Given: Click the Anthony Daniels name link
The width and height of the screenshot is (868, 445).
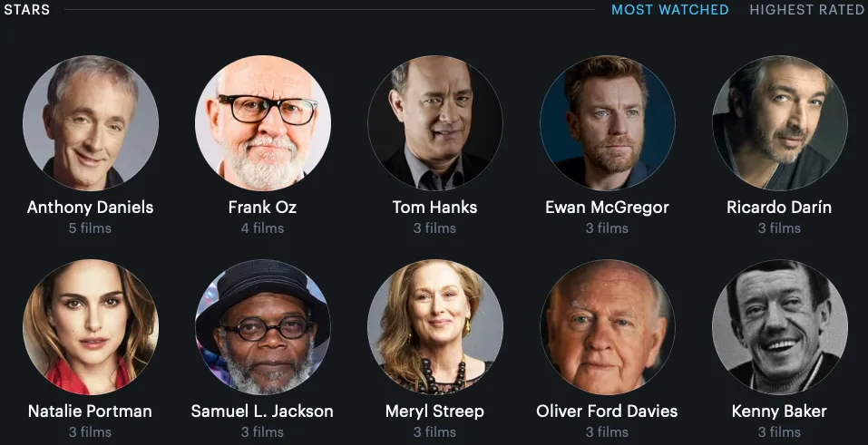Looking at the screenshot, I should 90,208.
